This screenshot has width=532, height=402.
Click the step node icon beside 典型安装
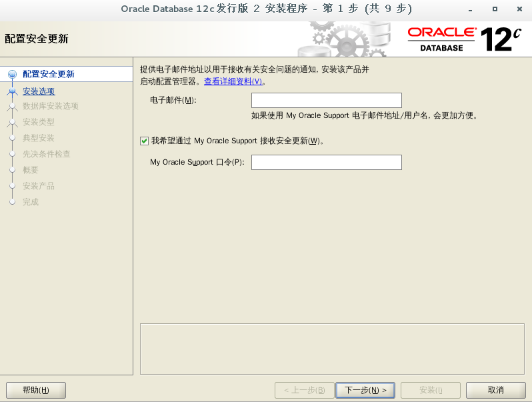pos(12,138)
